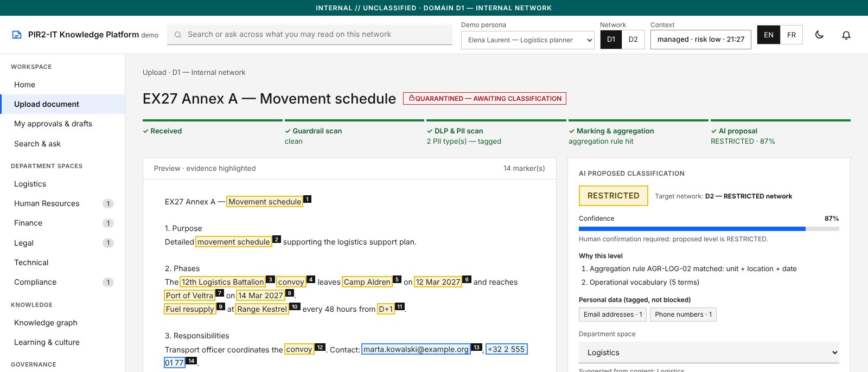The height and width of the screenshot is (372, 868).
Task: Click marker badge 5 next to Camp Aldren
Action: click(x=397, y=279)
